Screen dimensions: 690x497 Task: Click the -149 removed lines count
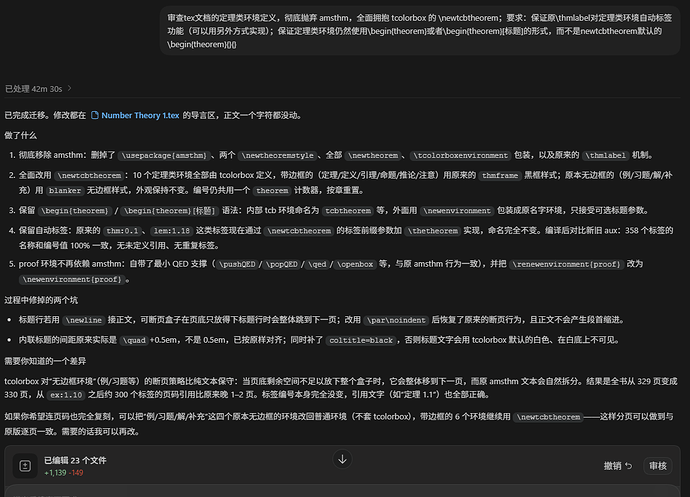(76, 473)
